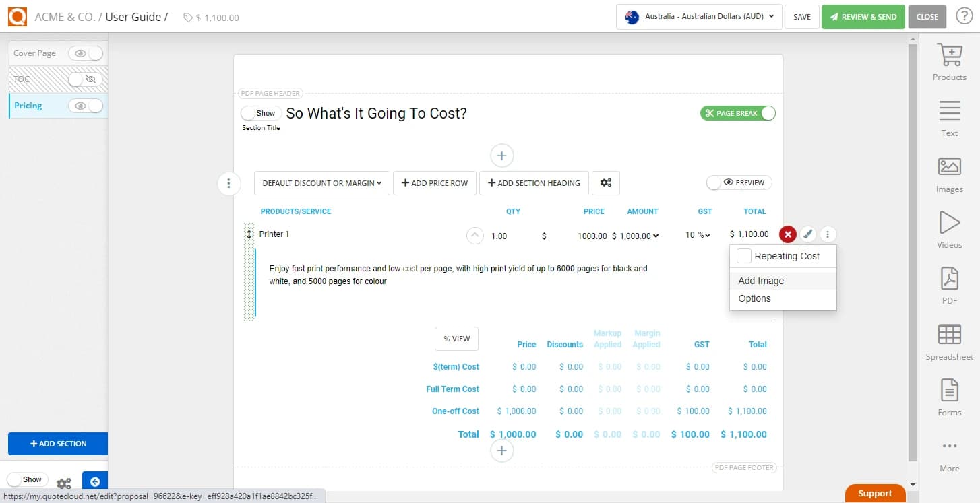Select Add Image from the context menu
This screenshot has height=503, width=980.
761,281
